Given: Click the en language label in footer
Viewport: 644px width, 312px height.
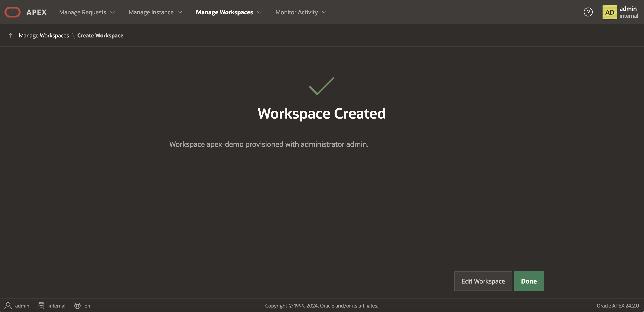Looking at the screenshot, I should [87, 305].
